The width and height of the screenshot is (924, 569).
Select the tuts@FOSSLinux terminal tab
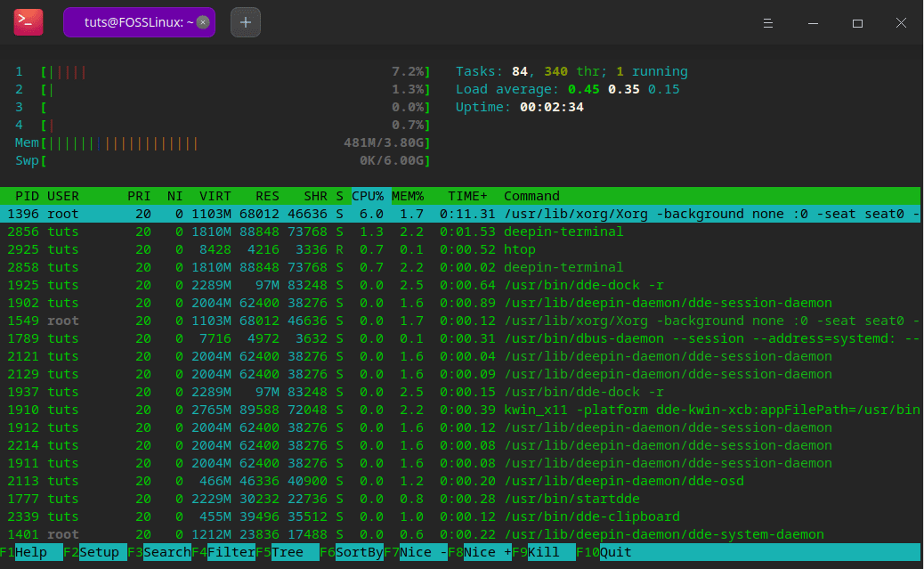coord(134,22)
